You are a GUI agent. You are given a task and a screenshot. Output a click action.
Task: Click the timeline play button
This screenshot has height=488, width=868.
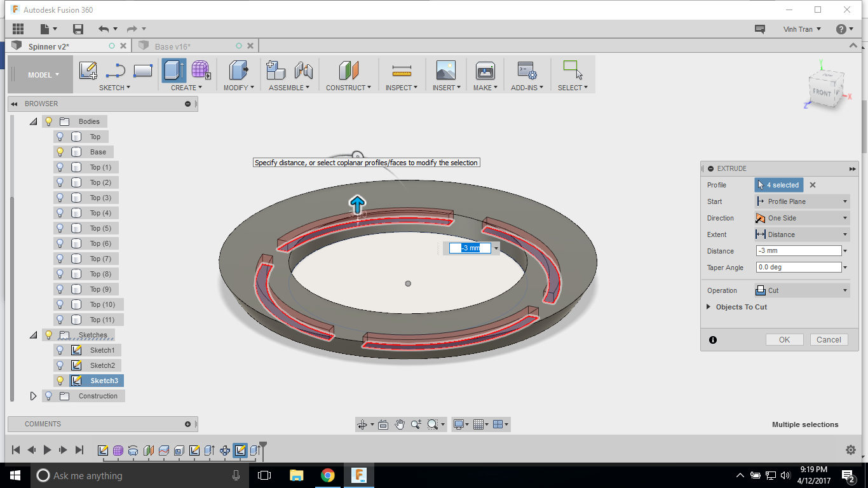pos(47,450)
